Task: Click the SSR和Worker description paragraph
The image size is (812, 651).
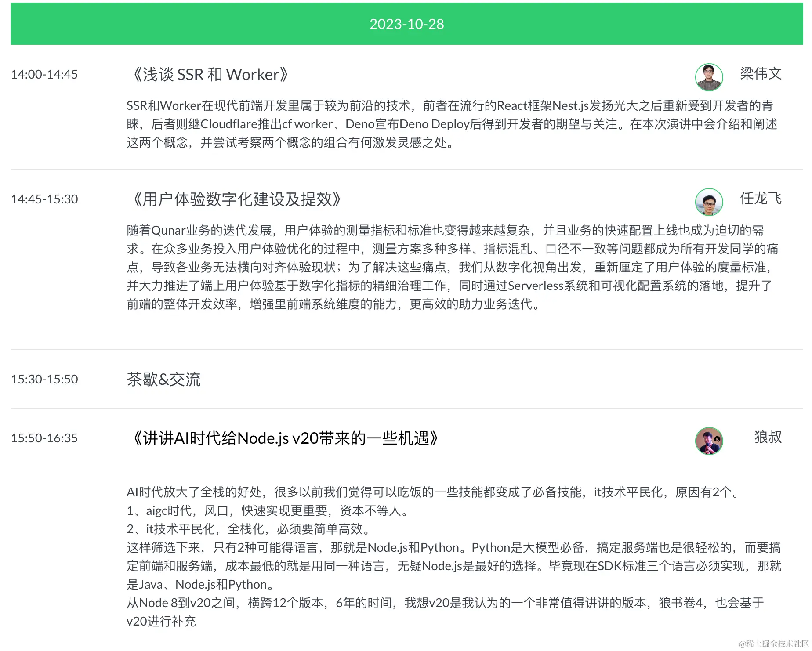Action: click(452, 124)
